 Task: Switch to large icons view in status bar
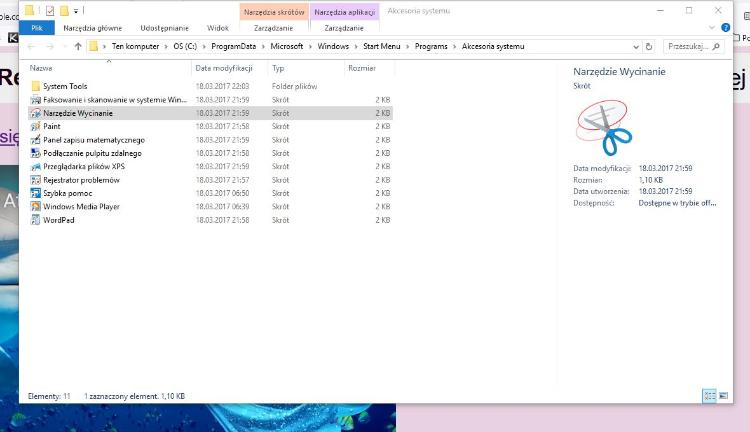(x=721, y=396)
